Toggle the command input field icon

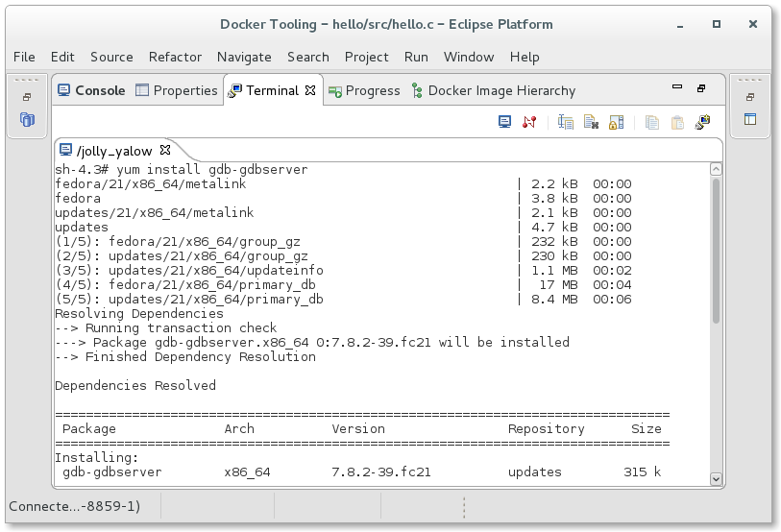pyautogui.click(x=566, y=122)
